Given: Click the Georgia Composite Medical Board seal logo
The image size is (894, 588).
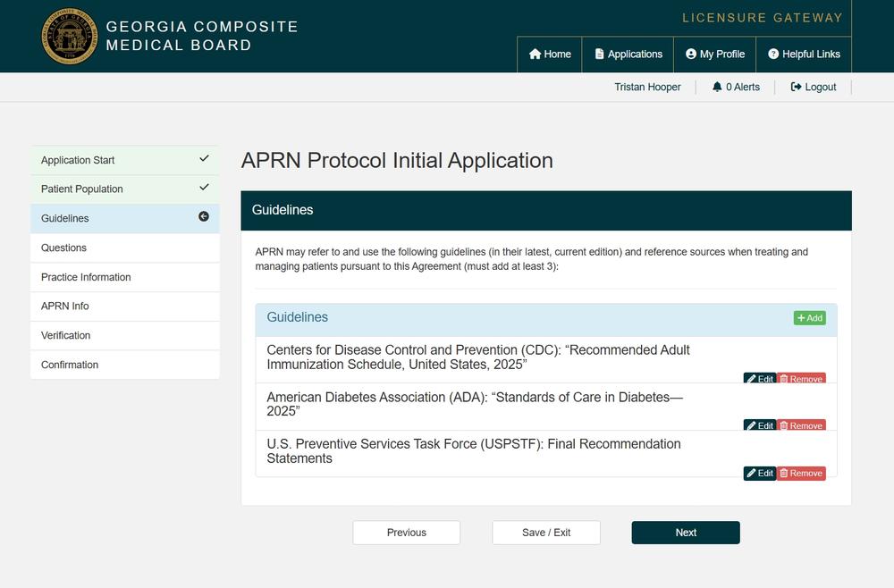Looking at the screenshot, I should tap(70, 37).
